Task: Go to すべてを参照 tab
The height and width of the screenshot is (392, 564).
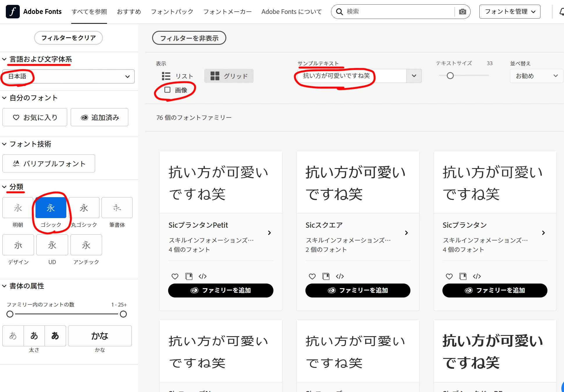Action: 89,12
